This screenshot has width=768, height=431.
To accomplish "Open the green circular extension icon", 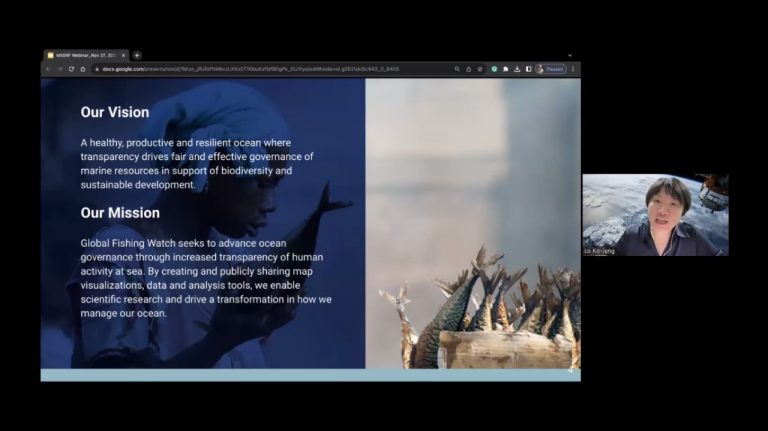I will pyautogui.click(x=494, y=69).
